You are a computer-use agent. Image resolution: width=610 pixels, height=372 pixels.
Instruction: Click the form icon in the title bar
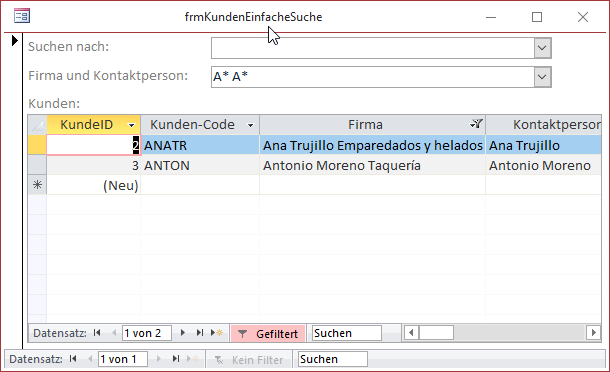click(x=22, y=16)
